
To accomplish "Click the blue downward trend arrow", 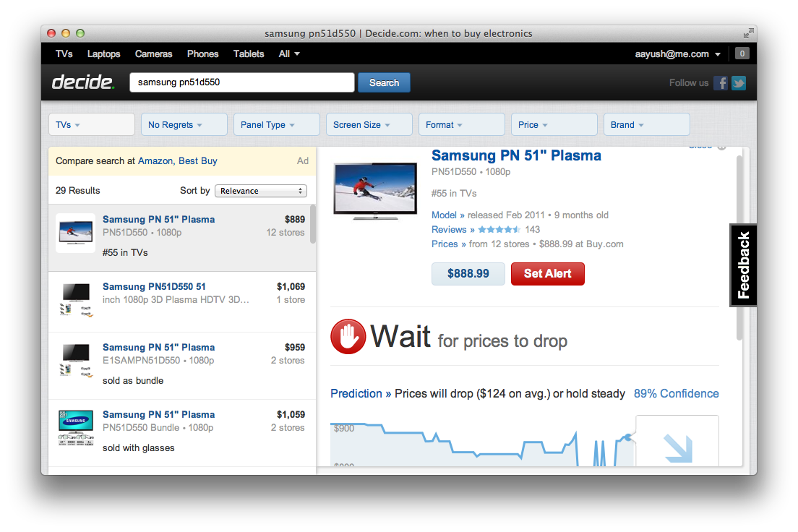I will pyautogui.click(x=679, y=448).
